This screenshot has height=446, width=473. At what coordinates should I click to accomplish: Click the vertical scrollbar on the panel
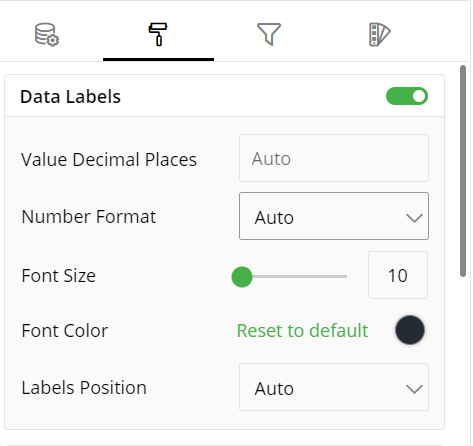pyautogui.click(x=463, y=171)
